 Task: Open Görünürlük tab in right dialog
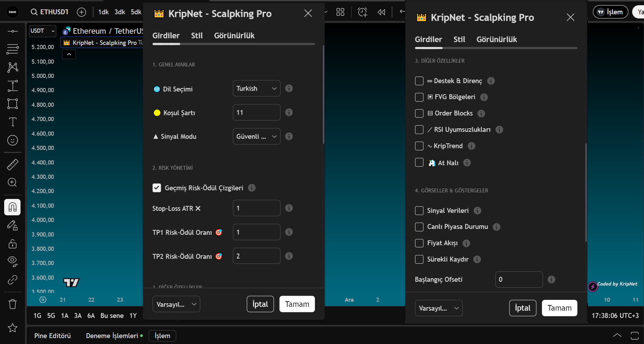click(x=496, y=39)
